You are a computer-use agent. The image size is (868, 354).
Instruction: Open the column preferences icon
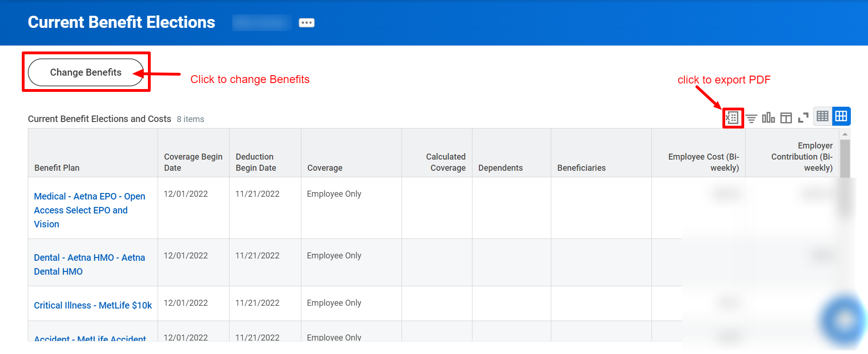(786, 118)
